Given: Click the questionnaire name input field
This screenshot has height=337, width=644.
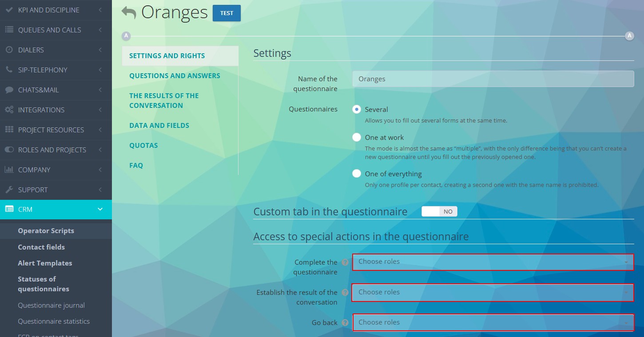Looking at the screenshot, I should (493, 79).
